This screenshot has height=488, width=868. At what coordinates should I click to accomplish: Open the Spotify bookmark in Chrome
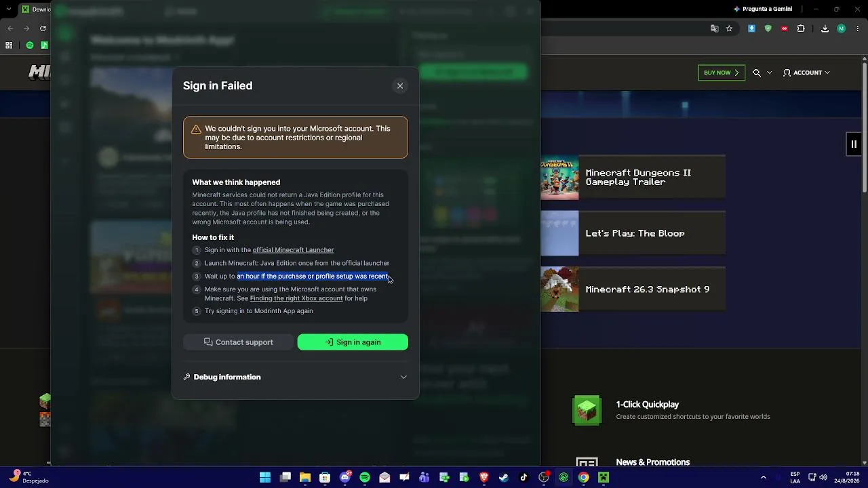(x=29, y=45)
